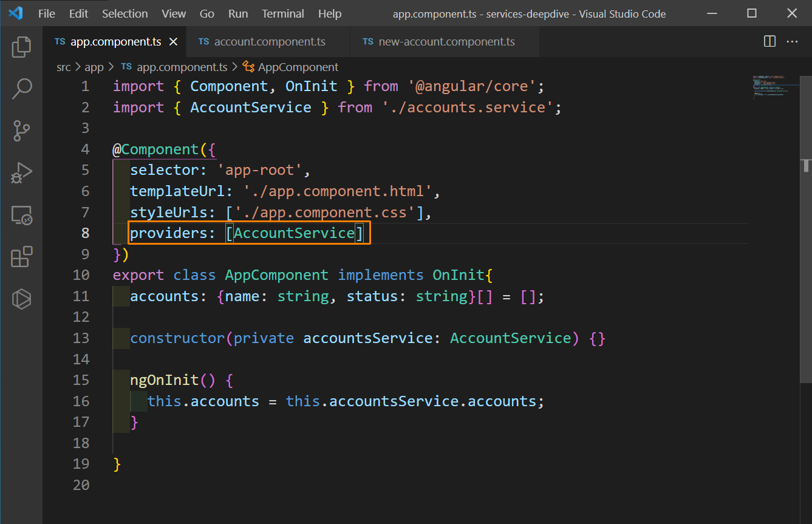Image resolution: width=812 pixels, height=524 pixels.
Task: Close the app.component.ts tab
Action: click(174, 42)
